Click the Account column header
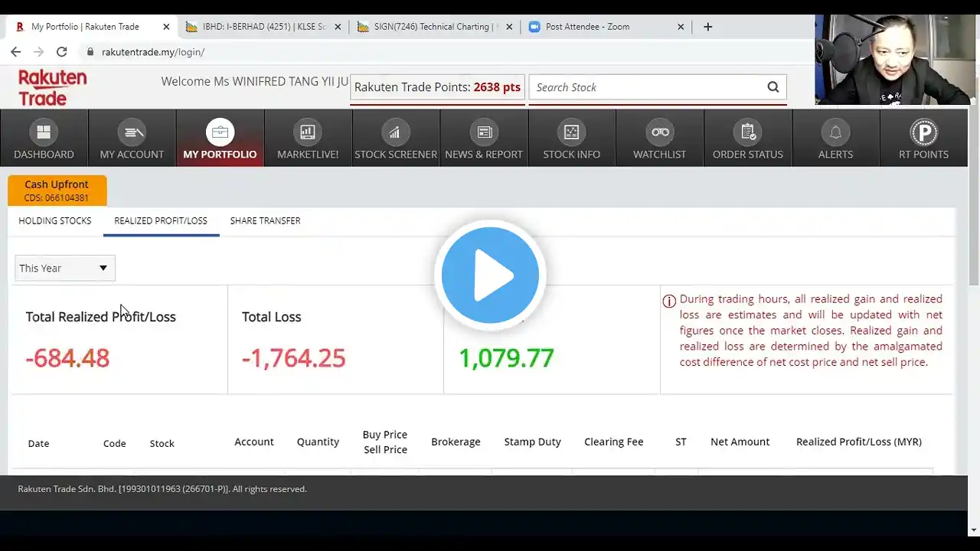Viewport: 980px width, 551px height. click(254, 442)
